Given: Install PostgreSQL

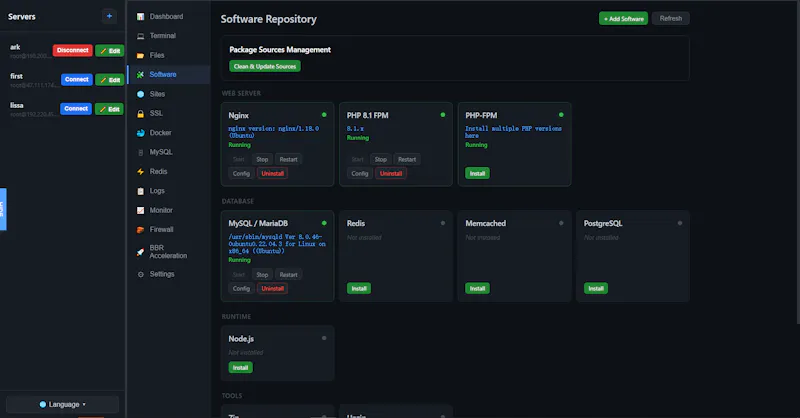Looking at the screenshot, I should (595, 288).
